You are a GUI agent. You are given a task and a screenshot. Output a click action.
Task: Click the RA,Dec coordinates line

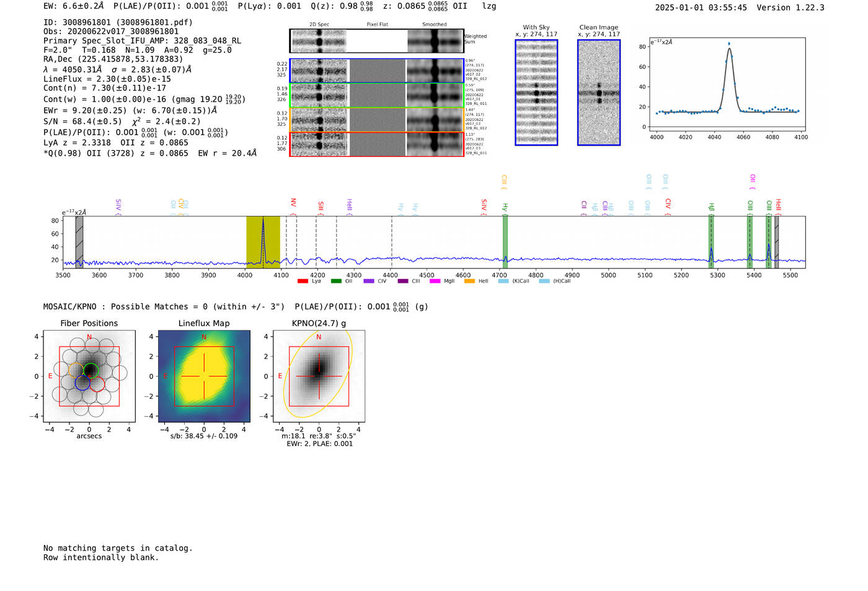(x=113, y=59)
